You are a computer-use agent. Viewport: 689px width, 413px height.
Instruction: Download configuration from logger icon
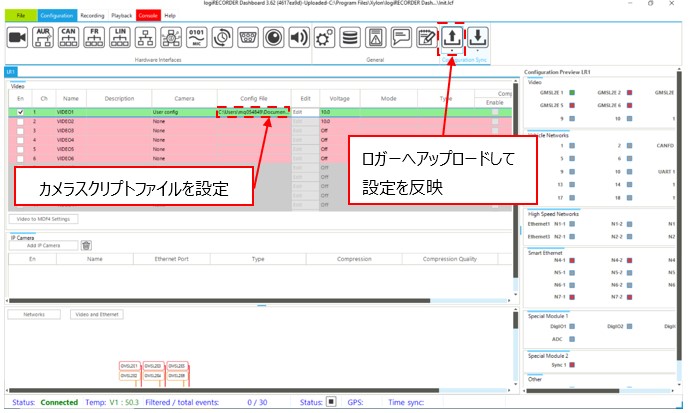click(479, 38)
